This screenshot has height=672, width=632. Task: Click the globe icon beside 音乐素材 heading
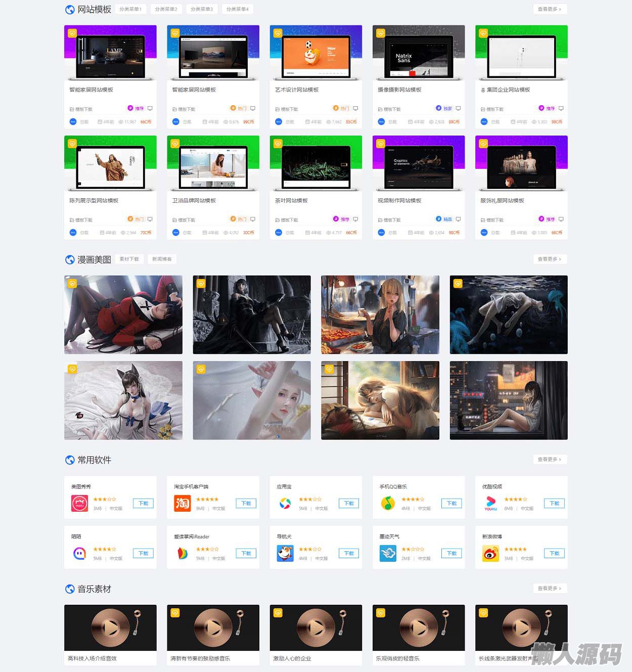click(70, 589)
